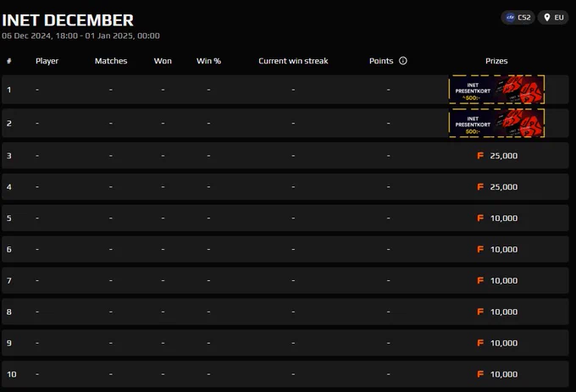Click the EU region location badge
The image size is (576, 392).
click(x=553, y=18)
